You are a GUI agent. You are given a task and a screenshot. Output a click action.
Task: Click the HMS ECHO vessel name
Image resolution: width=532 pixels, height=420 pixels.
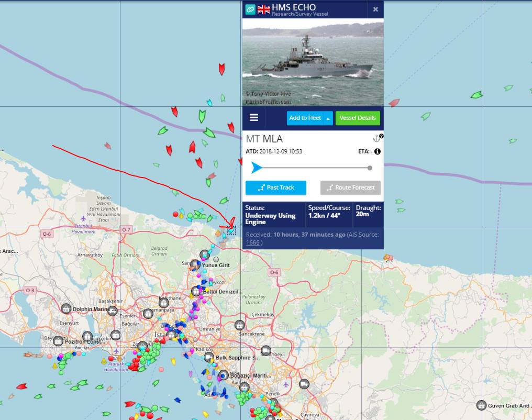294,7
